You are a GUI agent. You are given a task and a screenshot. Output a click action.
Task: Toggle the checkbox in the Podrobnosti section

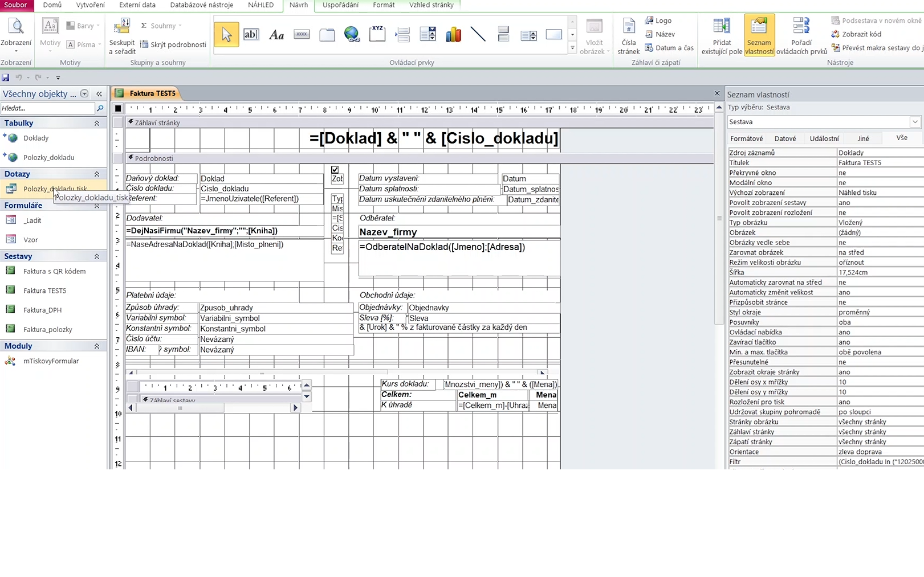(335, 170)
